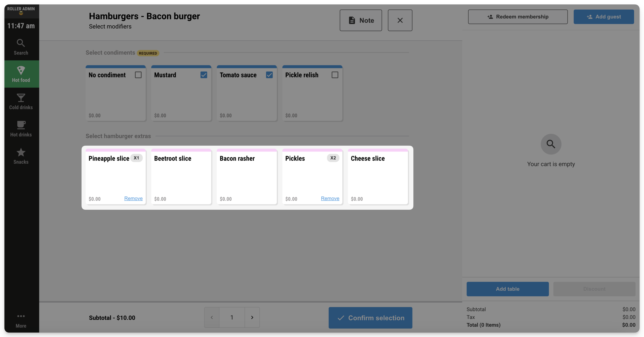Open the Search sidebar item
Image resolution: width=644 pixels, height=337 pixels.
(x=21, y=47)
